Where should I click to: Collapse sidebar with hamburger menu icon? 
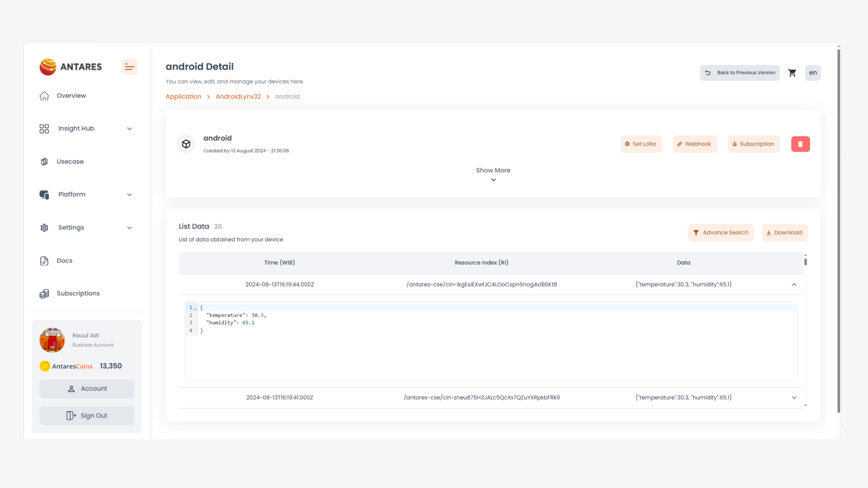pyautogui.click(x=129, y=67)
